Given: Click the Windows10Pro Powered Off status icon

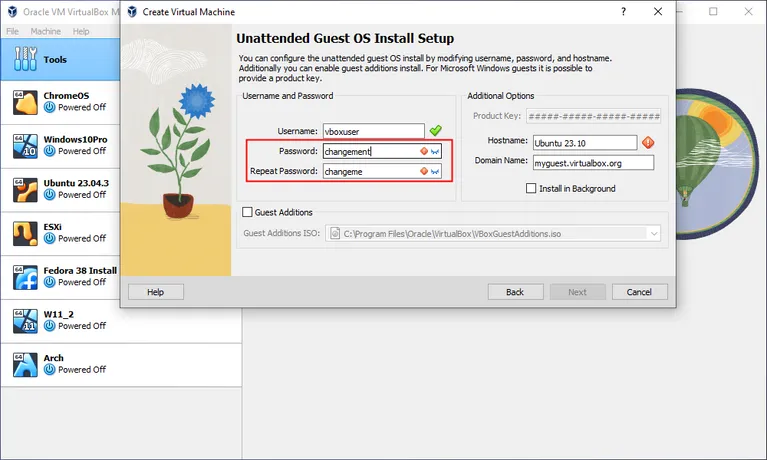Looking at the screenshot, I should tap(49, 151).
